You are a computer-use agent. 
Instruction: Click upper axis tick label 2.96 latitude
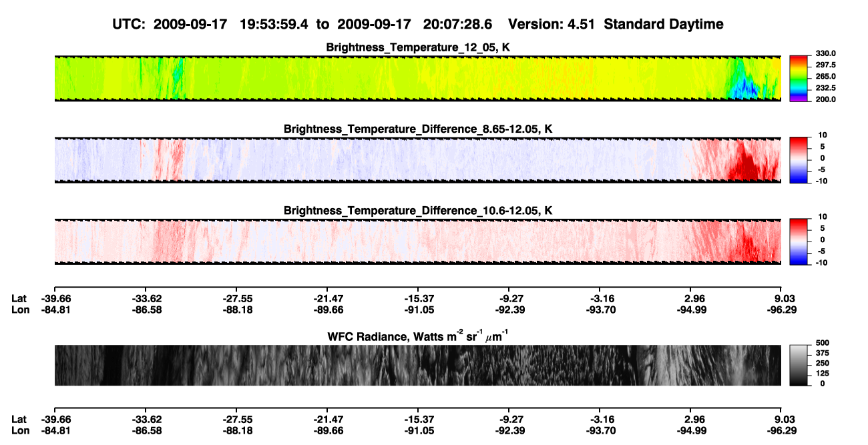click(691, 298)
